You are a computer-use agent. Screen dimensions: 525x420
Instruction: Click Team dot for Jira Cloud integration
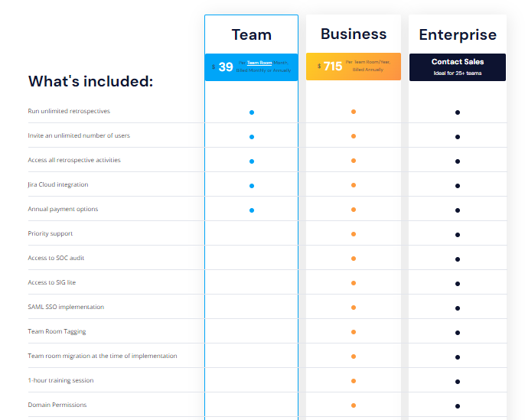click(x=252, y=185)
